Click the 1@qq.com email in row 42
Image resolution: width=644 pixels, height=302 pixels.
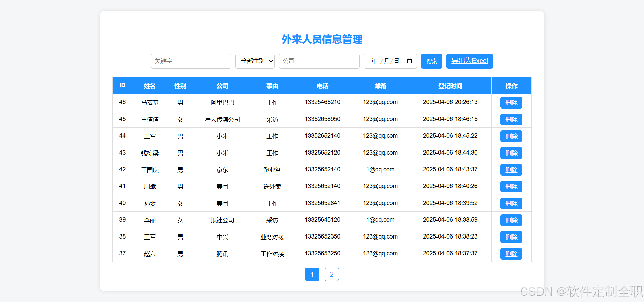[x=380, y=169]
